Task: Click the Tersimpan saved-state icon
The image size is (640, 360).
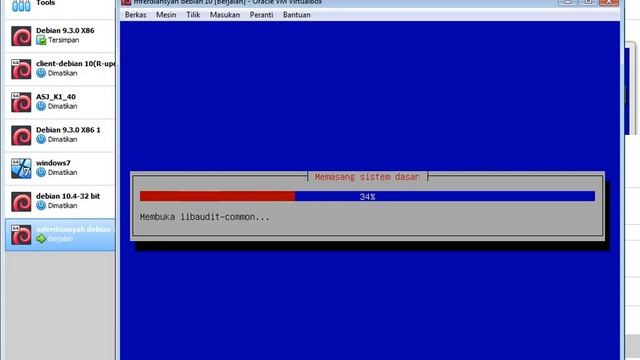Action: [x=41, y=40]
